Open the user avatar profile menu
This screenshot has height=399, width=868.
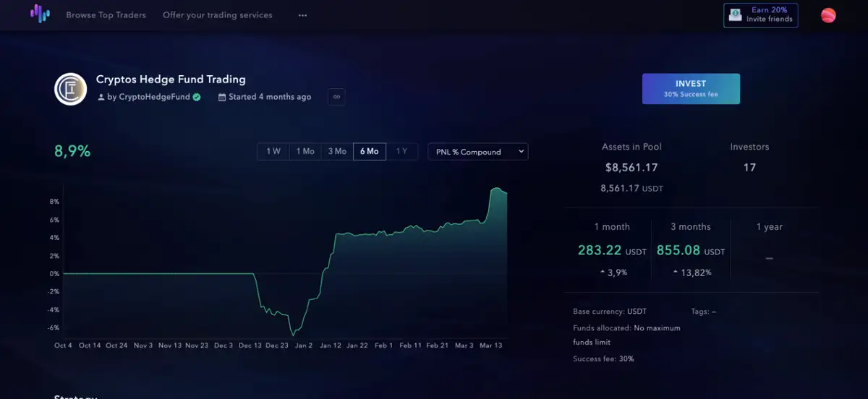(x=828, y=15)
